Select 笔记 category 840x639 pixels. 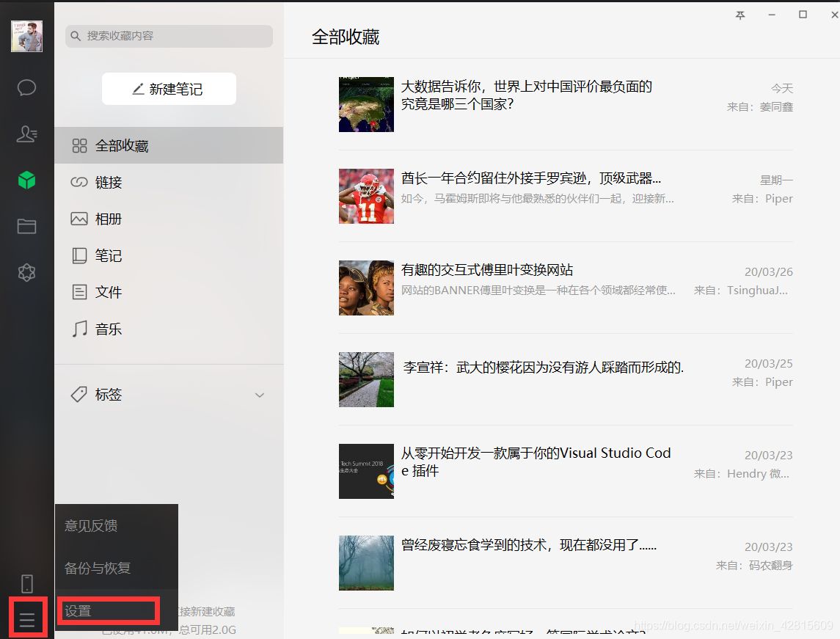169,255
